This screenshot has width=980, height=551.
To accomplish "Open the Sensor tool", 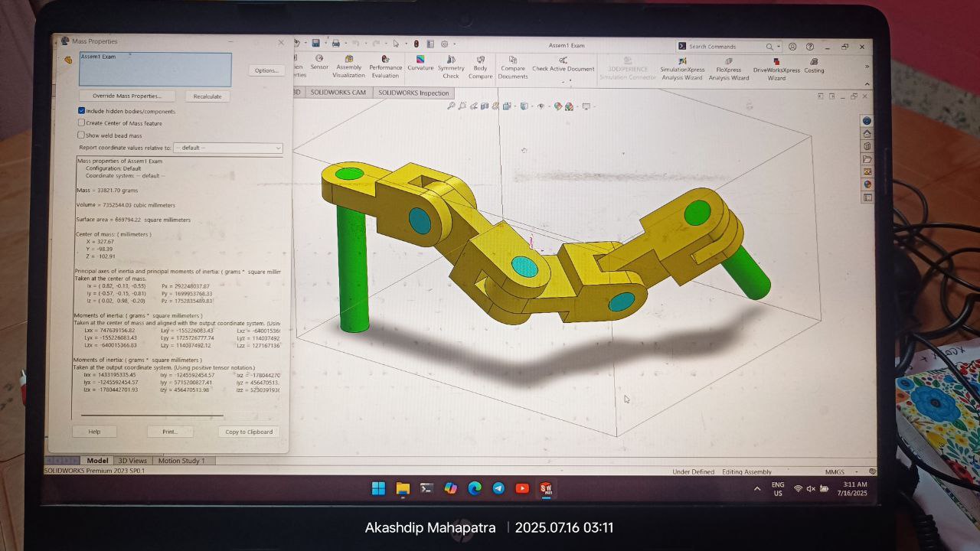I will pyautogui.click(x=319, y=63).
